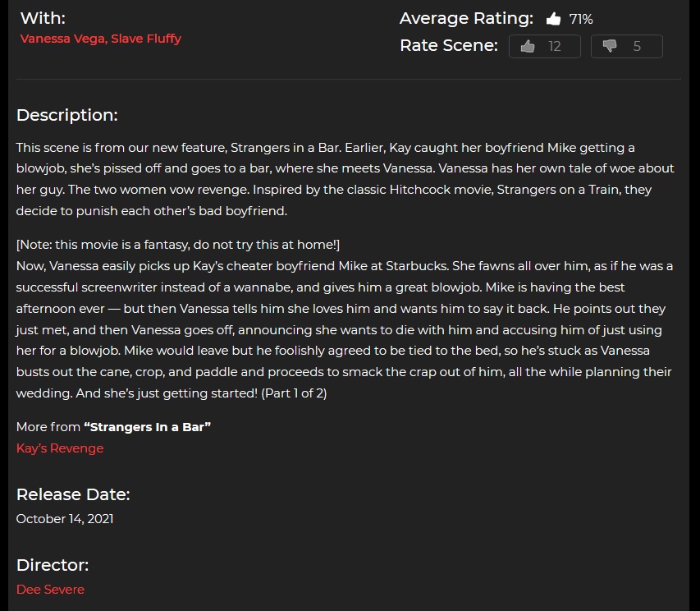Click the thumbs-up icon in Rate Scene

tap(528, 46)
